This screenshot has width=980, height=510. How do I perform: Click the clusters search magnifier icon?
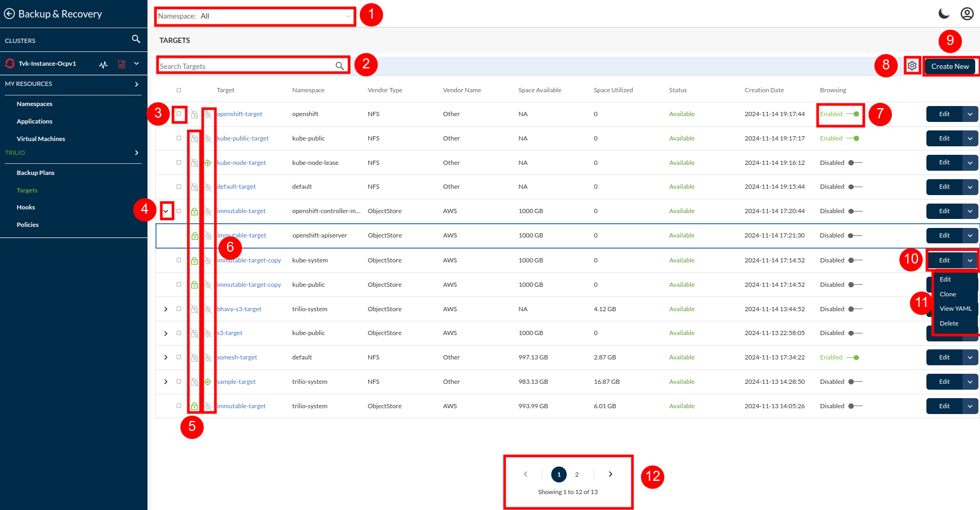(136, 39)
